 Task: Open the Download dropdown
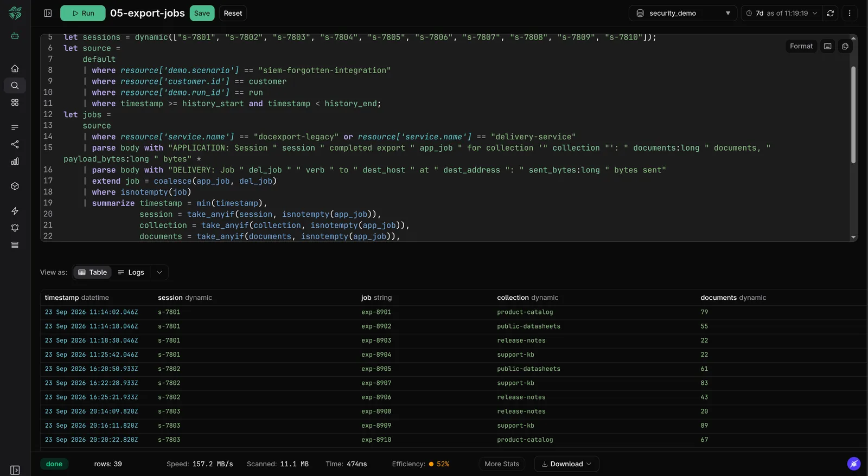coord(566,464)
